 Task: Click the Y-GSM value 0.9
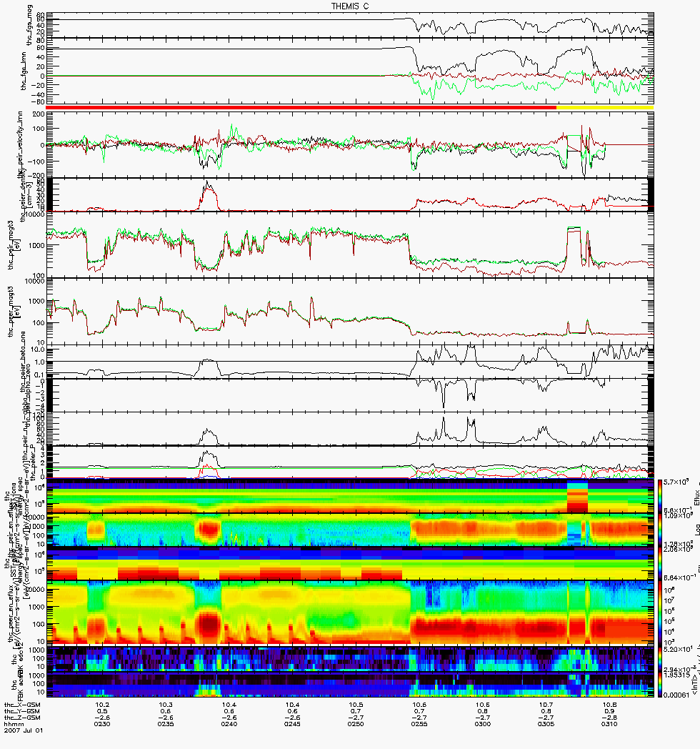[609, 711]
